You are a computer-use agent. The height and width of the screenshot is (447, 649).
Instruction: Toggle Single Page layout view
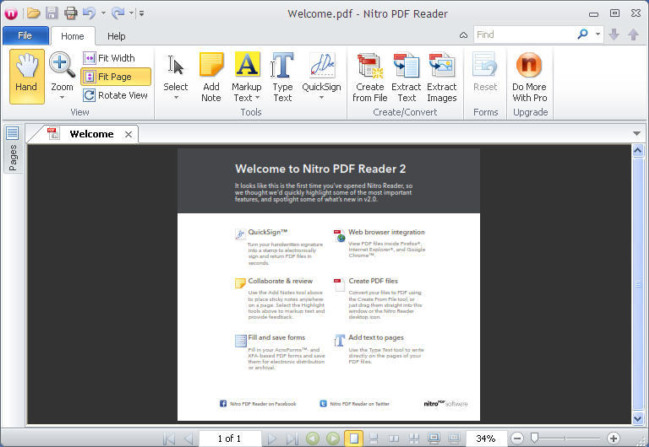tap(354, 438)
